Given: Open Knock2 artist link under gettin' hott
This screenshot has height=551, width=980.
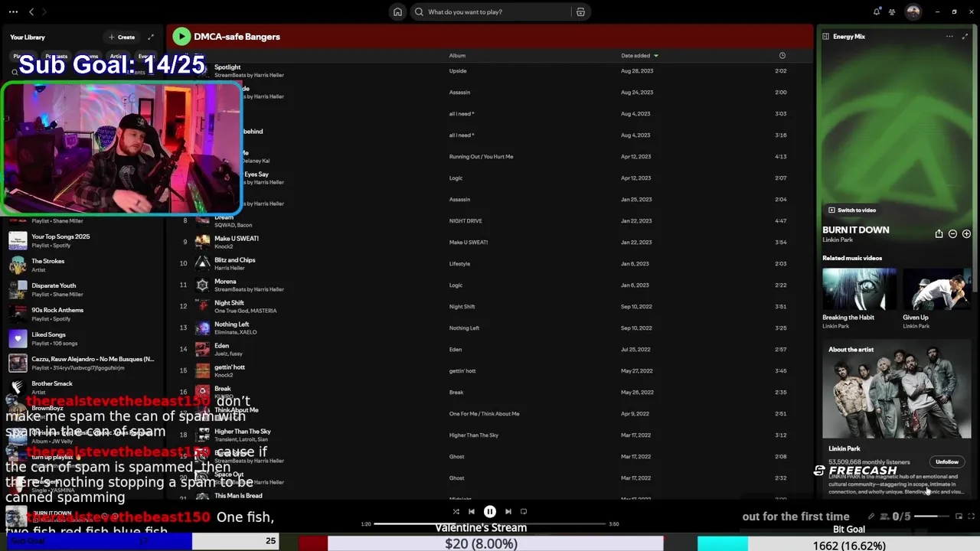Looking at the screenshot, I should tap(224, 375).
